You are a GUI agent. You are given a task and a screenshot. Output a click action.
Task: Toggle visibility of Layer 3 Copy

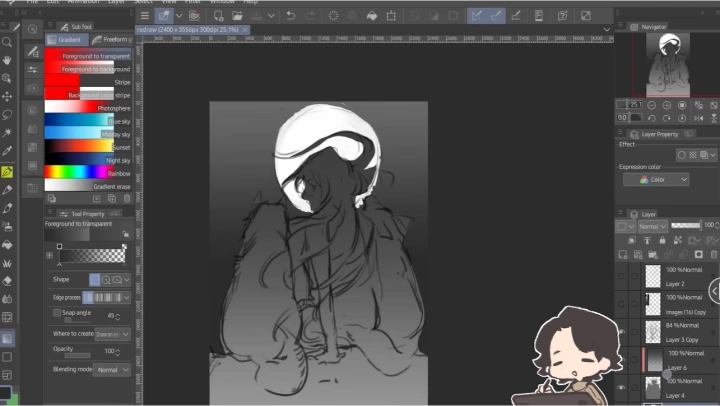[621, 332]
